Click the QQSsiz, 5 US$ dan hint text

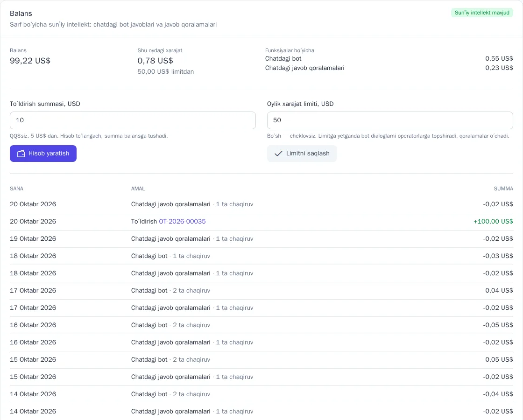coord(89,136)
